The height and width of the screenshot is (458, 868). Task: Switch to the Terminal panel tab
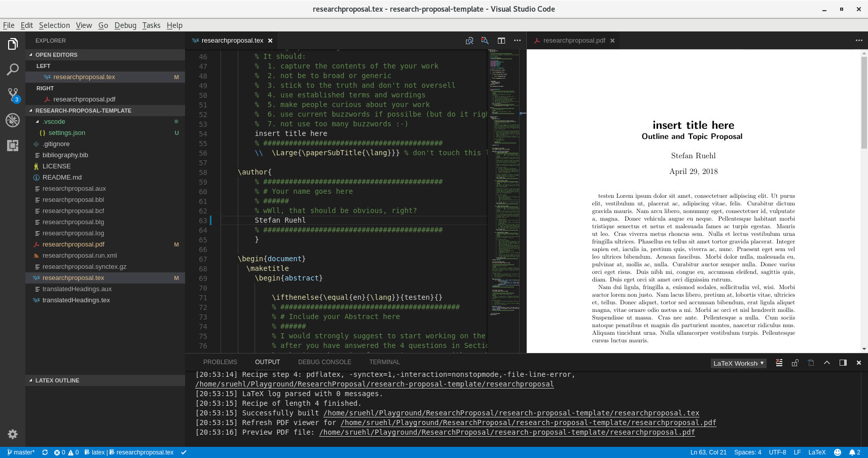[x=384, y=362]
